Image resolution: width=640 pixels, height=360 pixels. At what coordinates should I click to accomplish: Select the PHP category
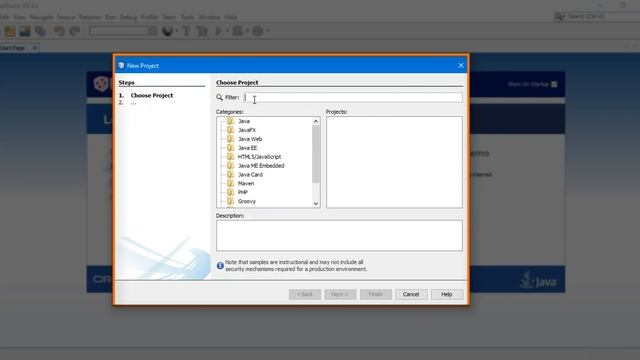pos(242,193)
